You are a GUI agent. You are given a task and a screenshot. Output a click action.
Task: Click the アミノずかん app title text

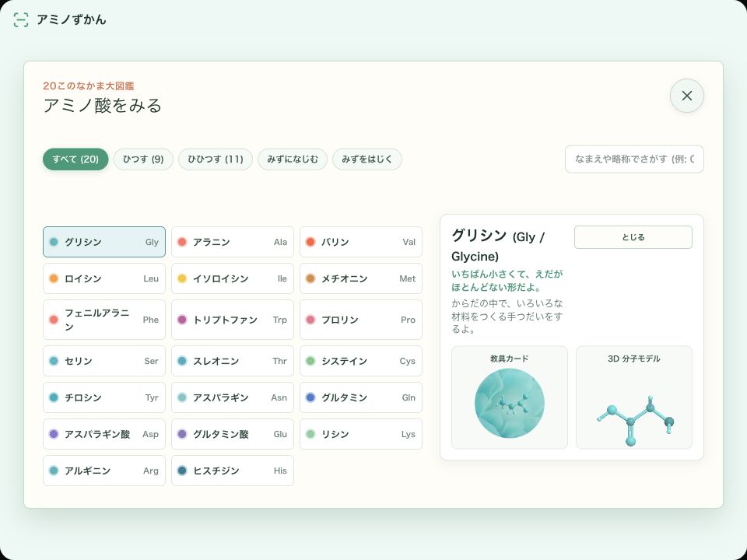72,19
